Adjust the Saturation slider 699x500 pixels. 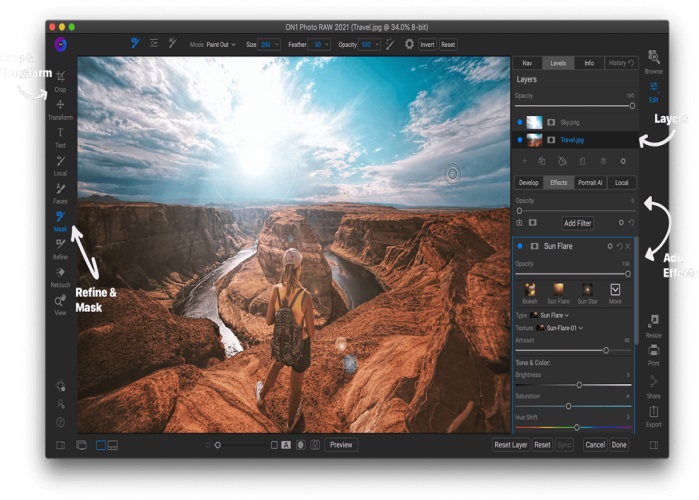[569, 406]
